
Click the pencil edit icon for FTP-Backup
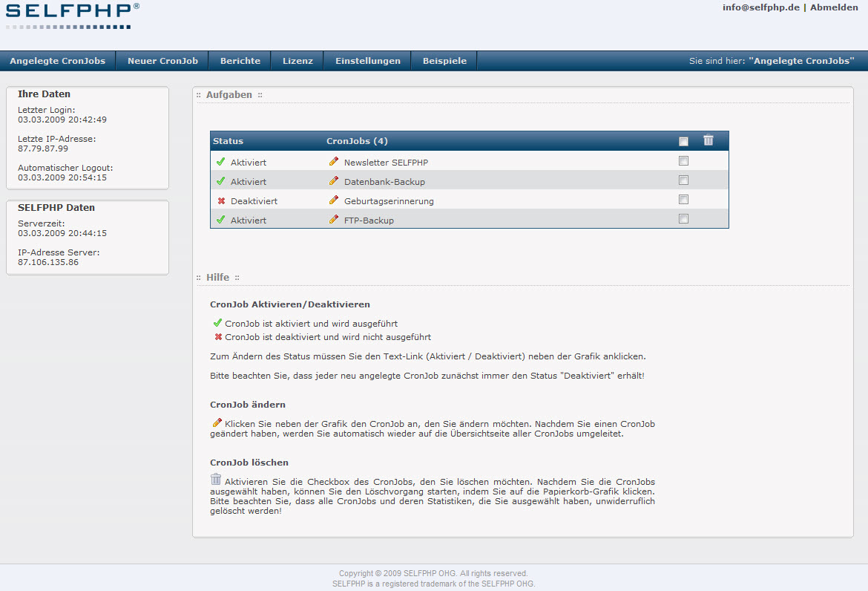point(334,220)
